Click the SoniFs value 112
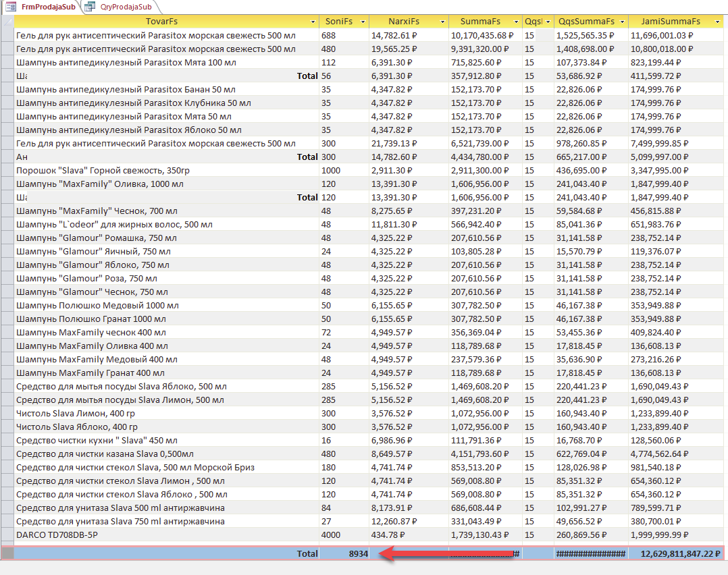Viewport: 728px width, 575px height. point(328,62)
